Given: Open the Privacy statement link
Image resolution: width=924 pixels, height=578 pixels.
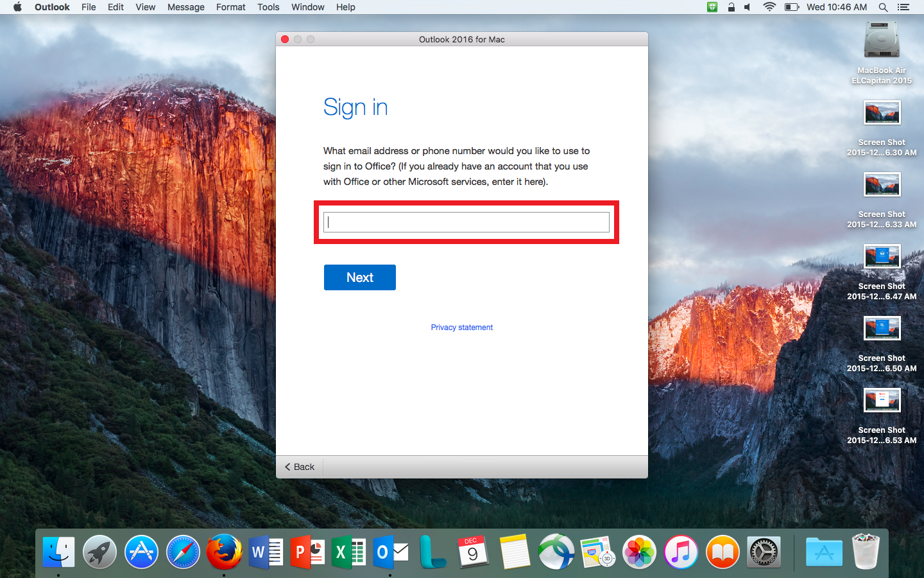Looking at the screenshot, I should coord(461,328).
